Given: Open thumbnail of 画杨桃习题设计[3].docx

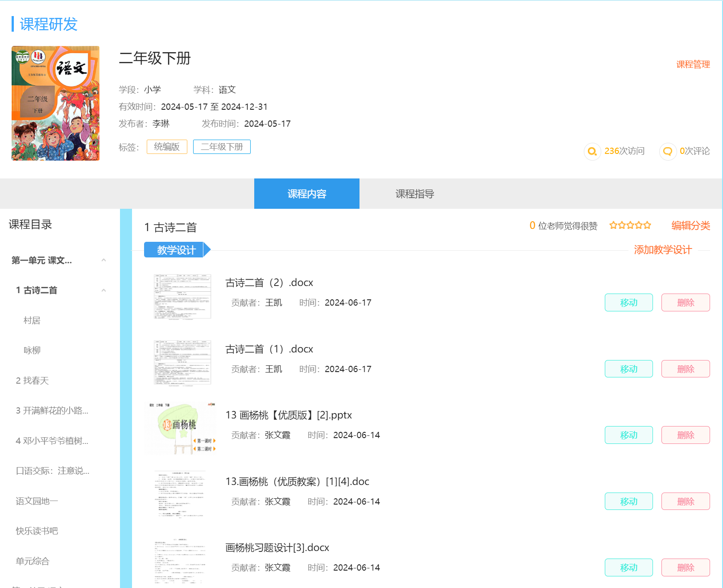Looking at the screenshot, I should click(x=181, y=561).
